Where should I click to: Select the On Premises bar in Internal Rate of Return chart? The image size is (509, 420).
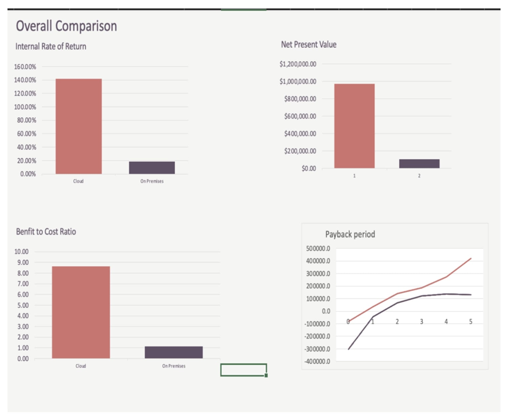tap(151, 168)
